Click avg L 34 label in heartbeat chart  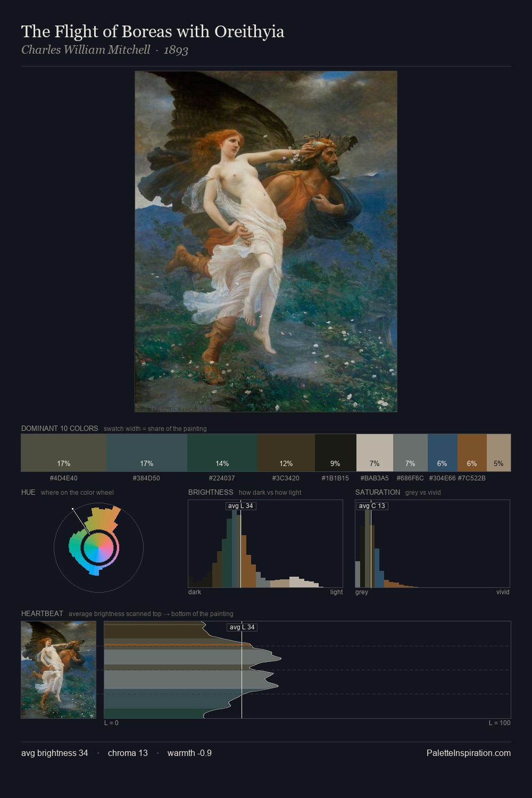[x=242, y=627]
